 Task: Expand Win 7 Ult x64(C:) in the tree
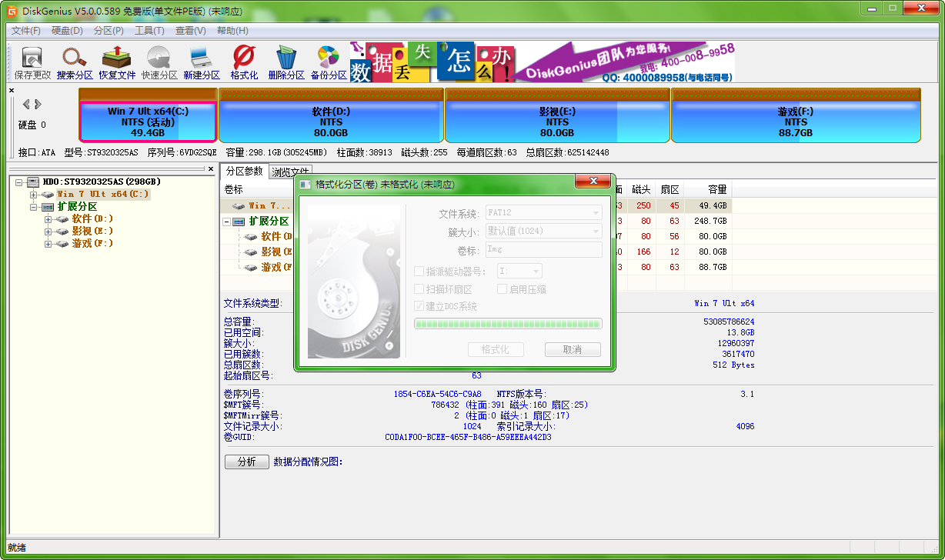point(34,195)
